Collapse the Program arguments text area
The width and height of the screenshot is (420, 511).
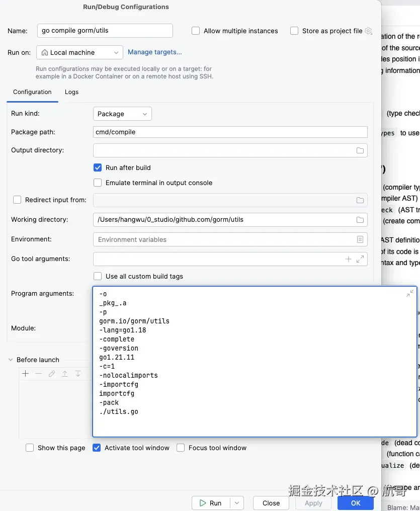pyautogui.click(x=410, y=293)
